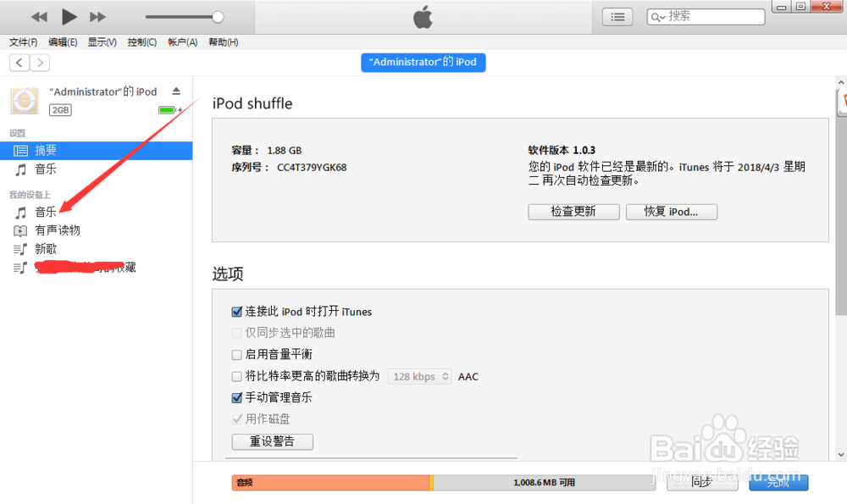Click the rewind previous track button
Viewport: 847px width, 504px height.
click(x=39, y=17)
